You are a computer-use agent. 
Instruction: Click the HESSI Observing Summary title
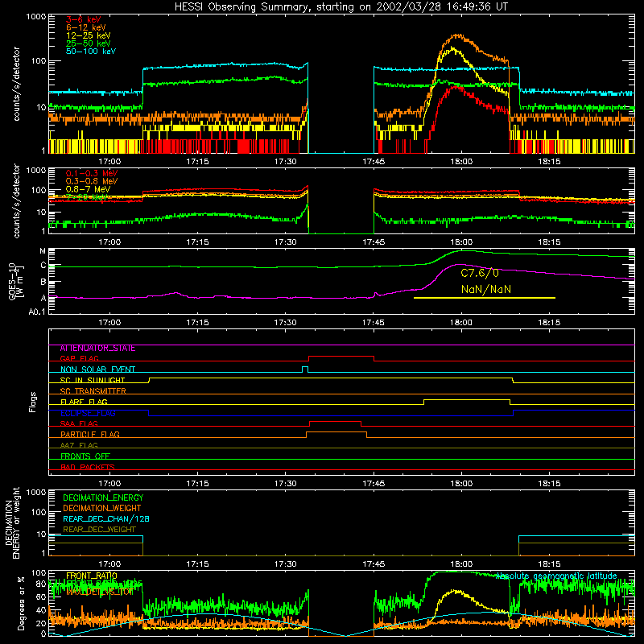pyautogui.click(x=341, y=7)
